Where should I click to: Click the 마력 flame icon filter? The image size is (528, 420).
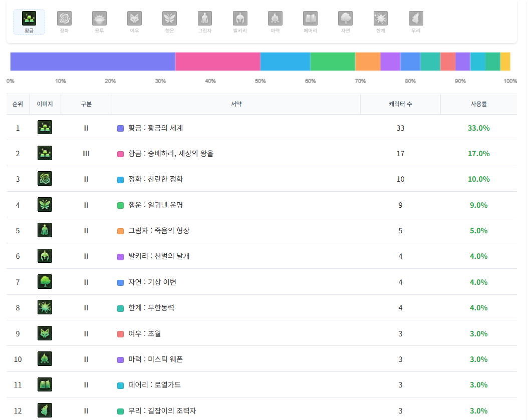pyautogui.click(x=275, y=19)
